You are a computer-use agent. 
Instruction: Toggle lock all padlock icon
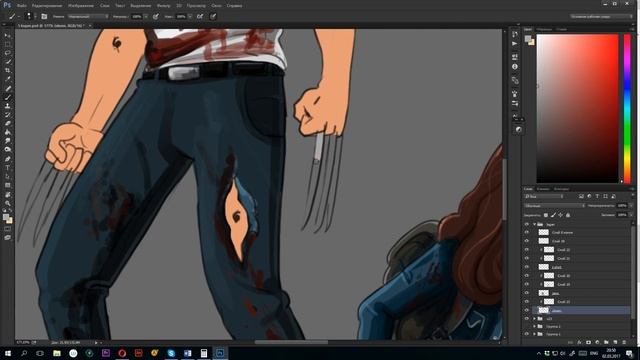(568, 215)
